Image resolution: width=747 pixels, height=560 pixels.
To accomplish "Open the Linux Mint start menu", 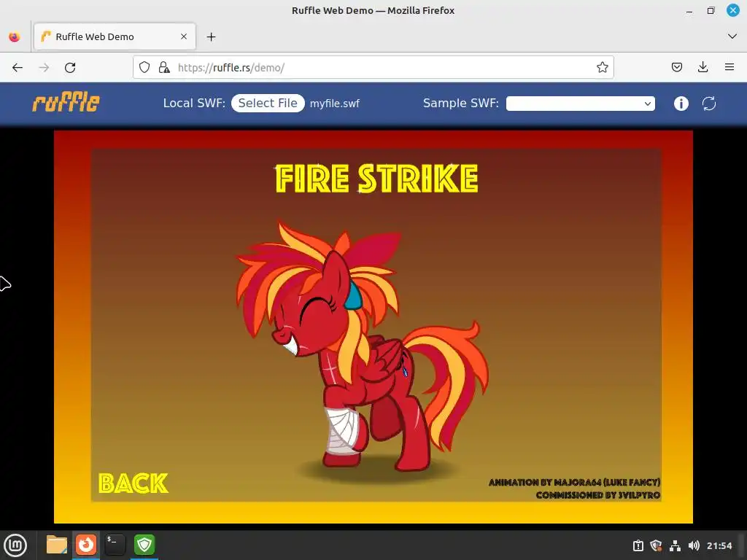I will pyautogui.click(x=15, y=545).
